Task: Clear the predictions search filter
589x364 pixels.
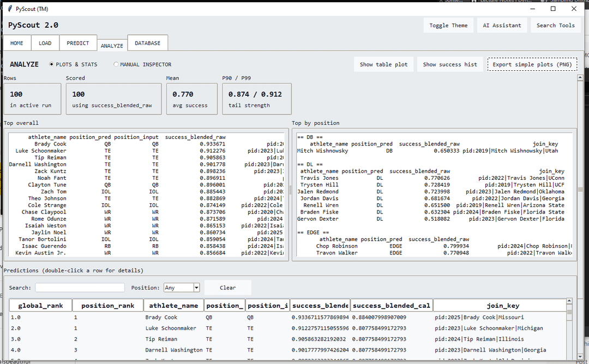Action: coord(228,288)
